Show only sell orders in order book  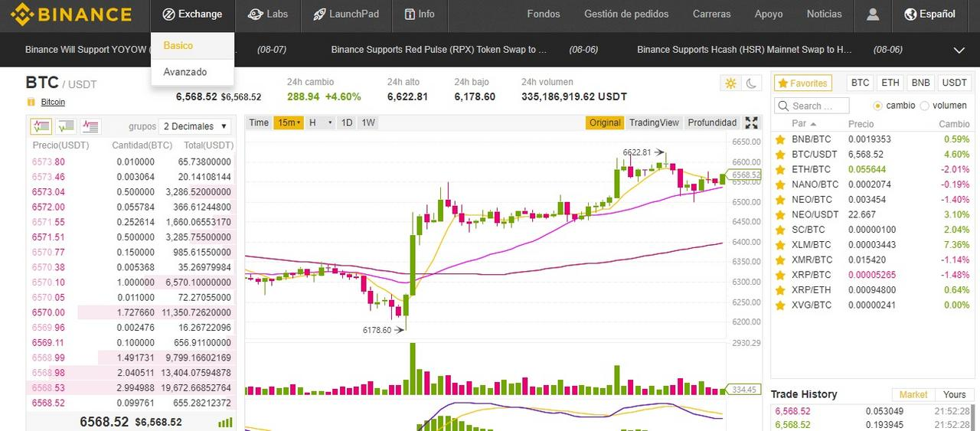click(91, 126)
